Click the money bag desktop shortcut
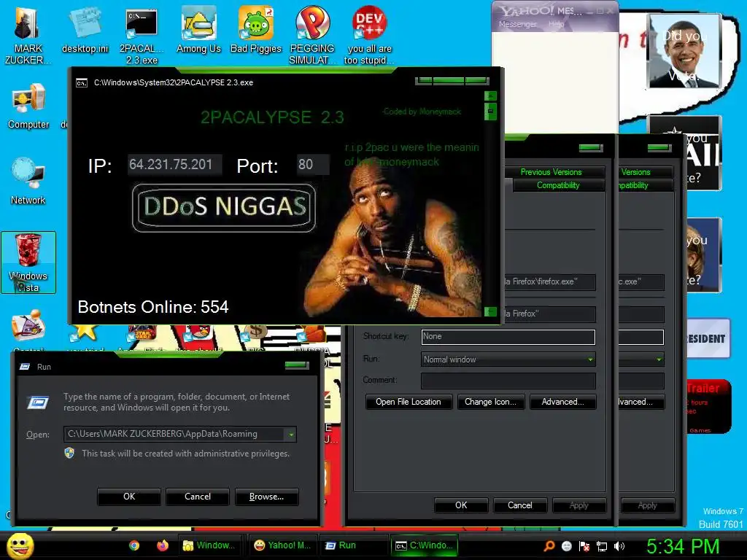Viewport: 747px width, 560px height. [255, 333]
